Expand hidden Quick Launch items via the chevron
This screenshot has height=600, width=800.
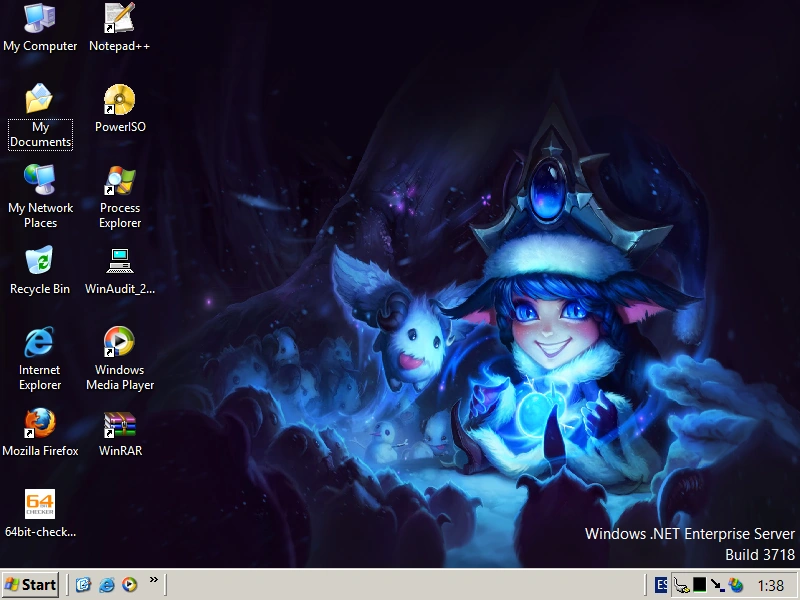point(153,581)
